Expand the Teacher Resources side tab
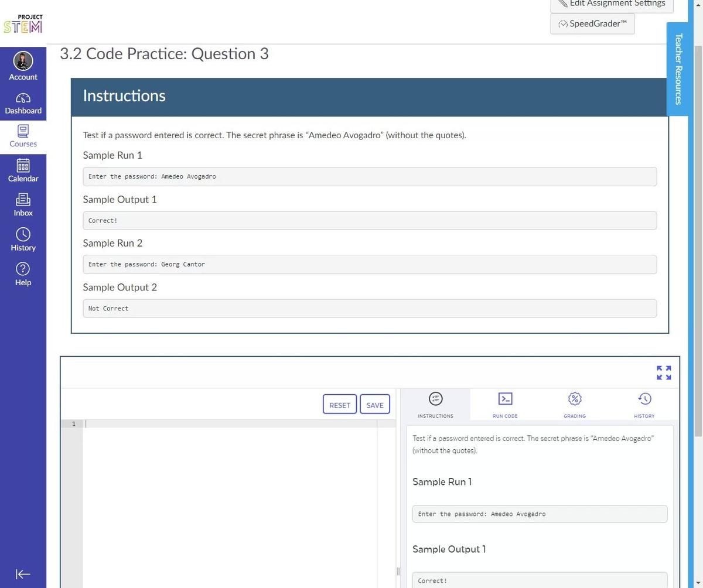Image resolution: width=703 pixels, height=588 pixels. 678,69
